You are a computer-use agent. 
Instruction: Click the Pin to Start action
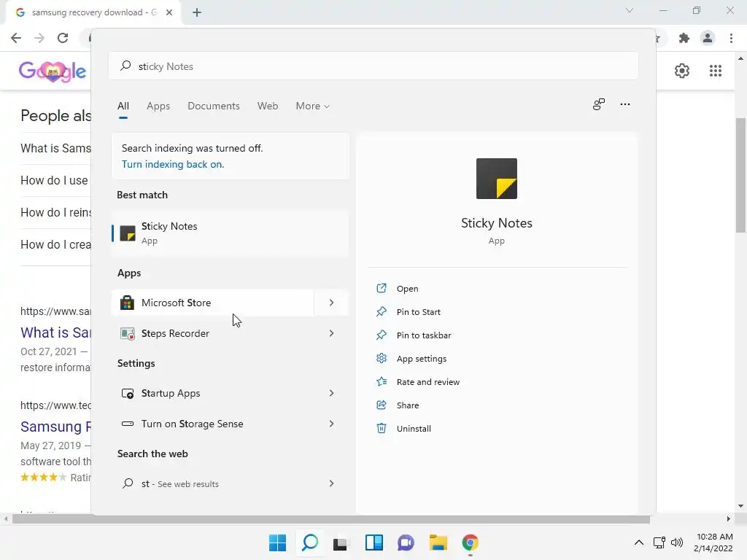tap(418, 312)
